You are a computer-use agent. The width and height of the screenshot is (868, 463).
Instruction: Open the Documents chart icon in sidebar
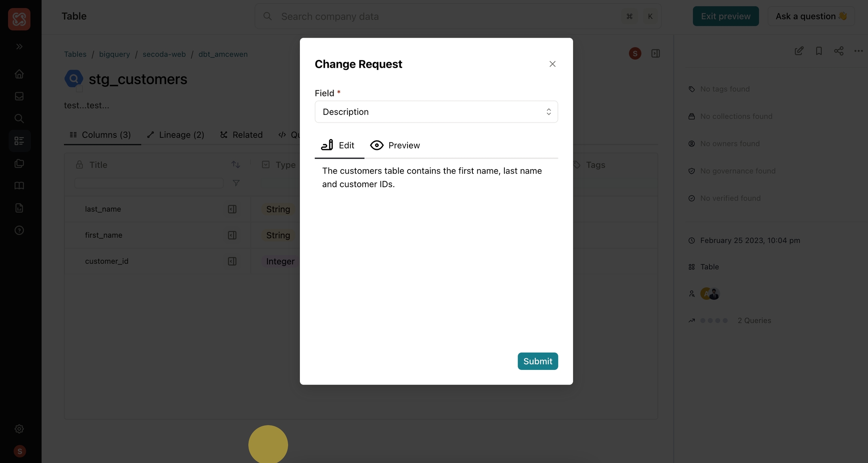coord(19,208)
